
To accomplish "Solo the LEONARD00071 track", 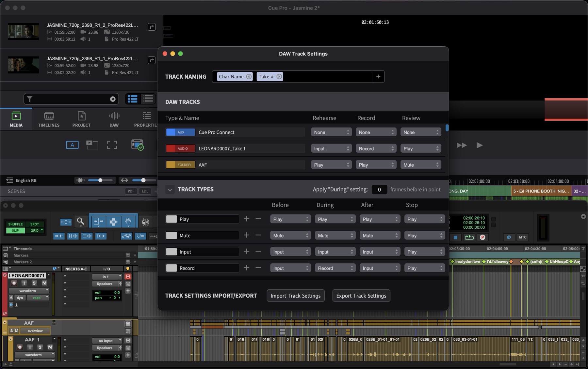I will (x=34, y=283).
